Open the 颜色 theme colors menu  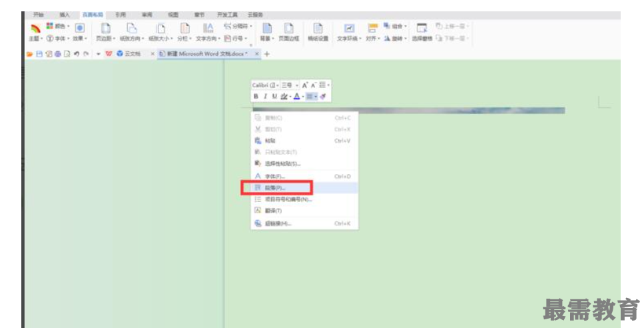[x=58, y=26]
